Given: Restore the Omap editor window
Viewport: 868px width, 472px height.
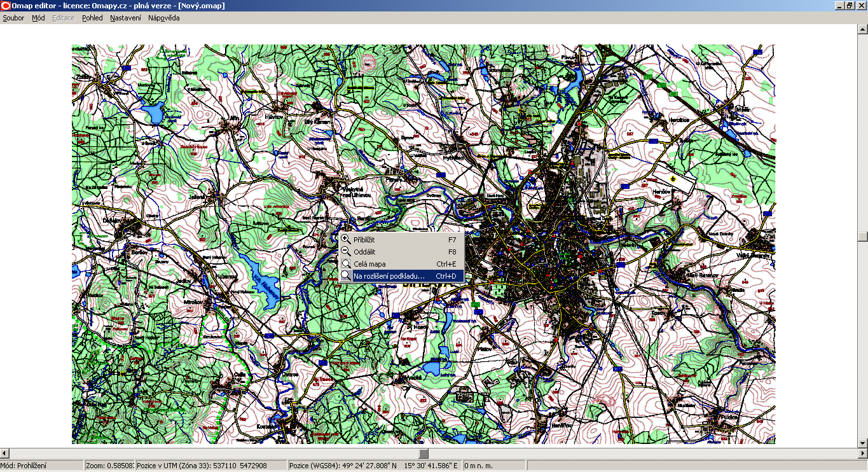Looking at the screenshot, I should [850, 6].
